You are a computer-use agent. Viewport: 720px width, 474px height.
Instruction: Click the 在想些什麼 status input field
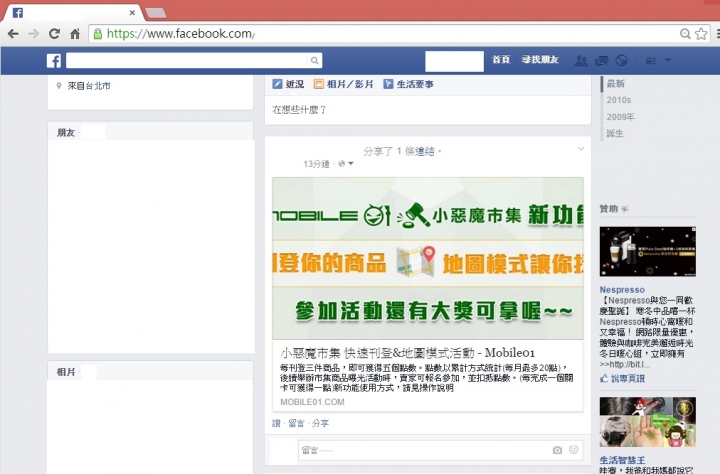pos(428,110)
